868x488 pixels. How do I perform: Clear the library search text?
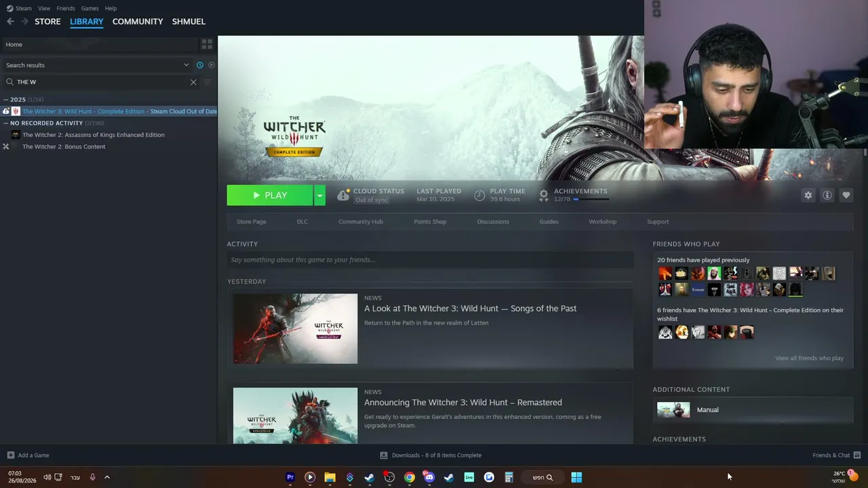pyautogui.click(x=193, y=82)
